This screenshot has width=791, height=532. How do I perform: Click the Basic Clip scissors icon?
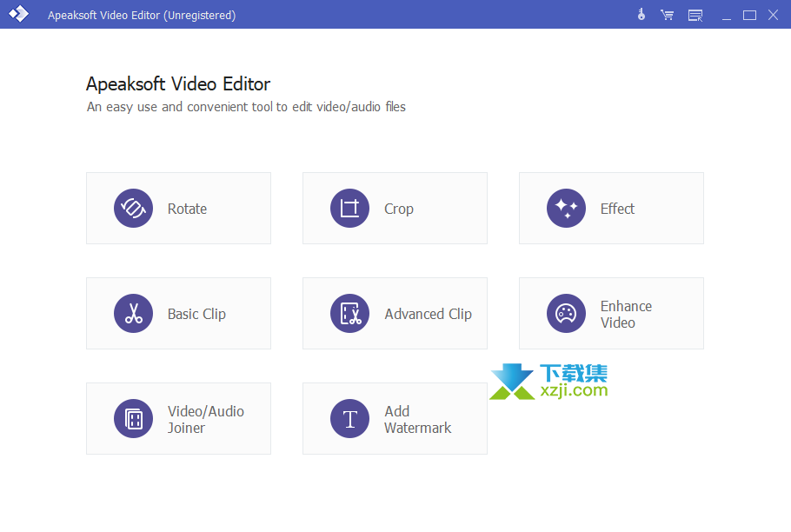coord(133,313)
